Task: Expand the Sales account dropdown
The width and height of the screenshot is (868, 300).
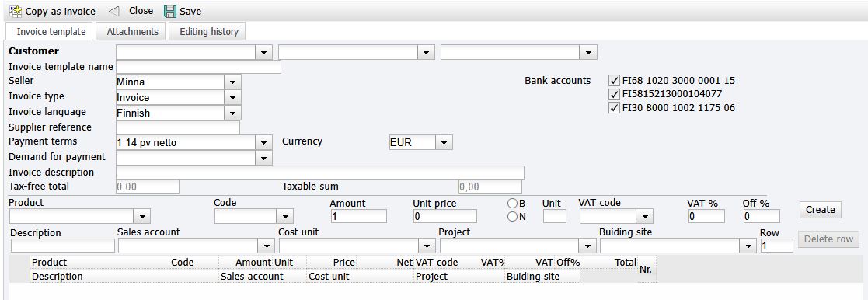Action: pyautogui.click(x=267, y=246)
